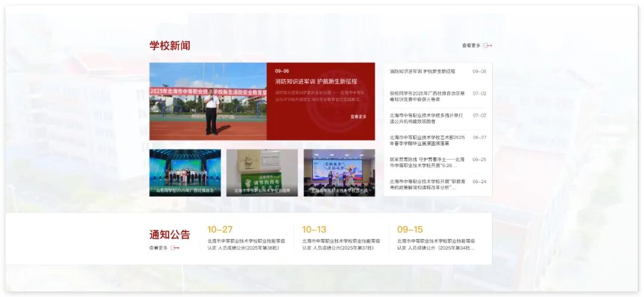This screenshot has width=644, height=297.
Task: Click the red arrow icon under 通知公告
Action: coord(175,248)
